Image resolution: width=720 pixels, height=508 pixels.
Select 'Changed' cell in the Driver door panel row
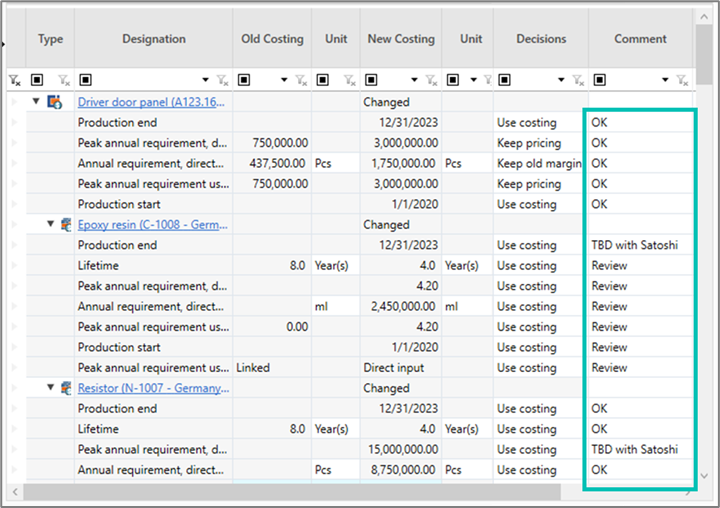pyautogui.click(x=401, y=102)
